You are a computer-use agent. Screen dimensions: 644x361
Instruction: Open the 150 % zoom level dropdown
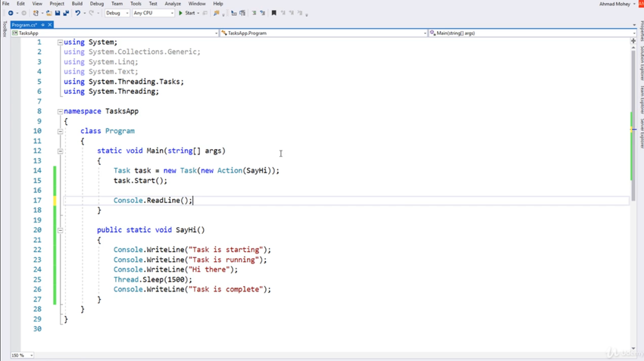(22, 355)
